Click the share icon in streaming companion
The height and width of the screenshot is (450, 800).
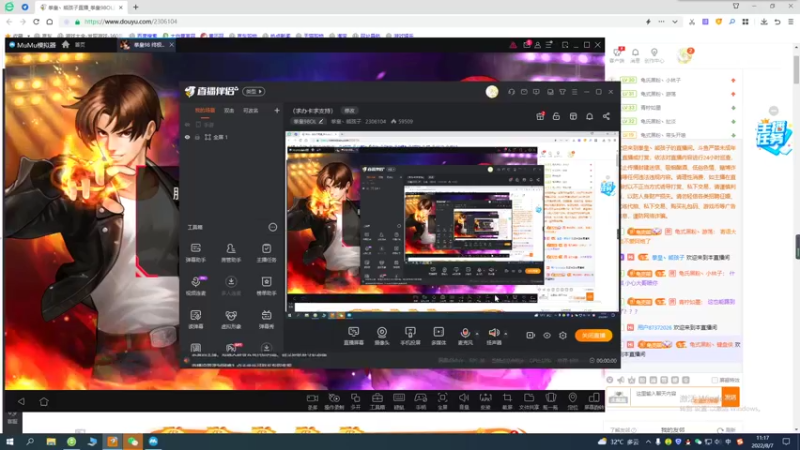point(606,116)
